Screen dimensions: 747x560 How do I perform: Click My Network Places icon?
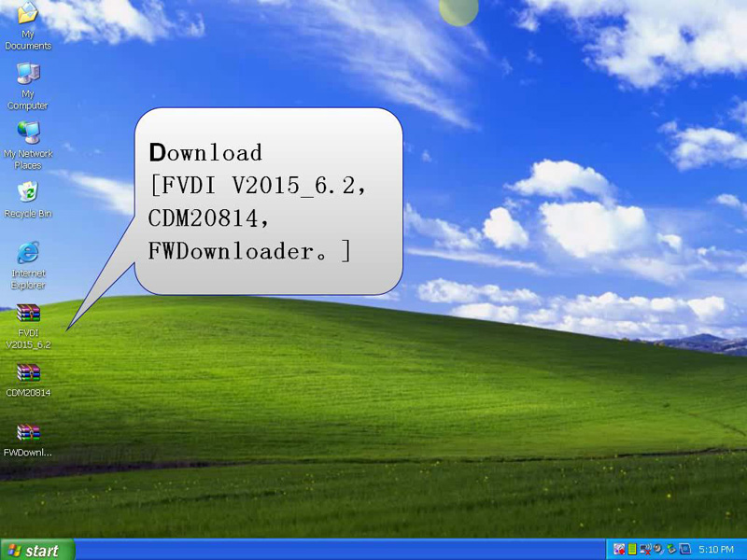click(28, 133)
